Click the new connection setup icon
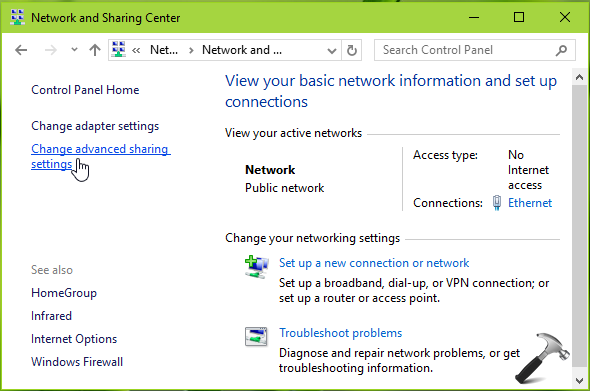This screenshot has height=391, width=590. pos(257,267)
